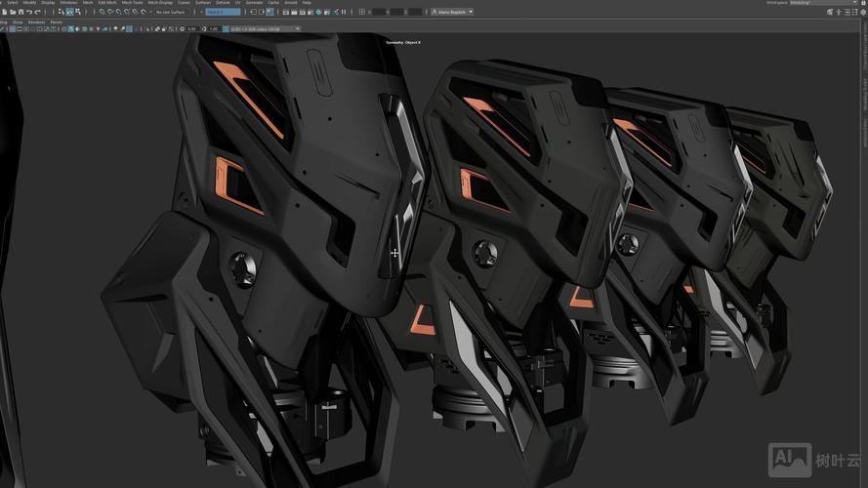Viewport: 868px width, 488px height.
Task: Open the Panels viewport menu
Action: pos(56,20)
